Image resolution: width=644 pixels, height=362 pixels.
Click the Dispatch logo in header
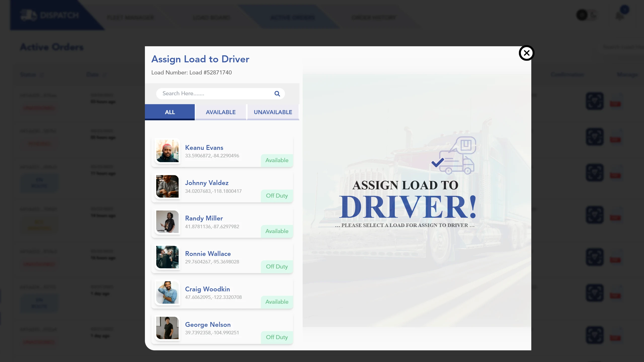point(50,15)
